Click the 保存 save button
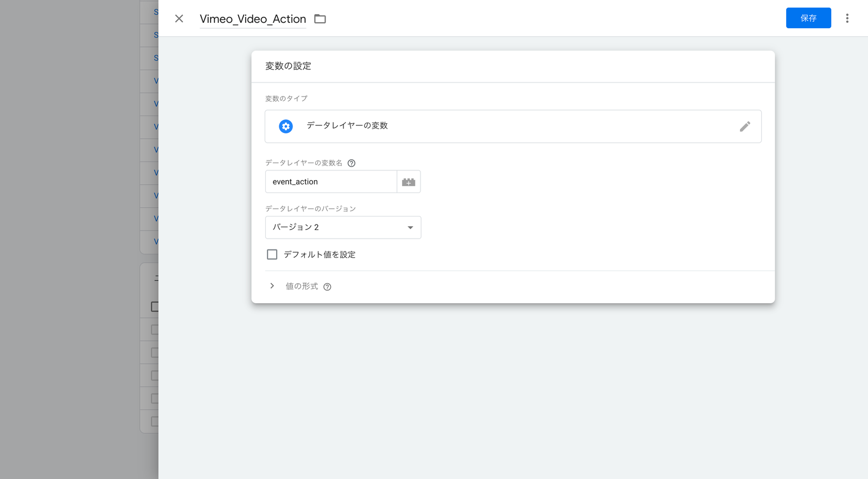Image resolution: width=868 pixels, height=479 pixels. point(808,18)
